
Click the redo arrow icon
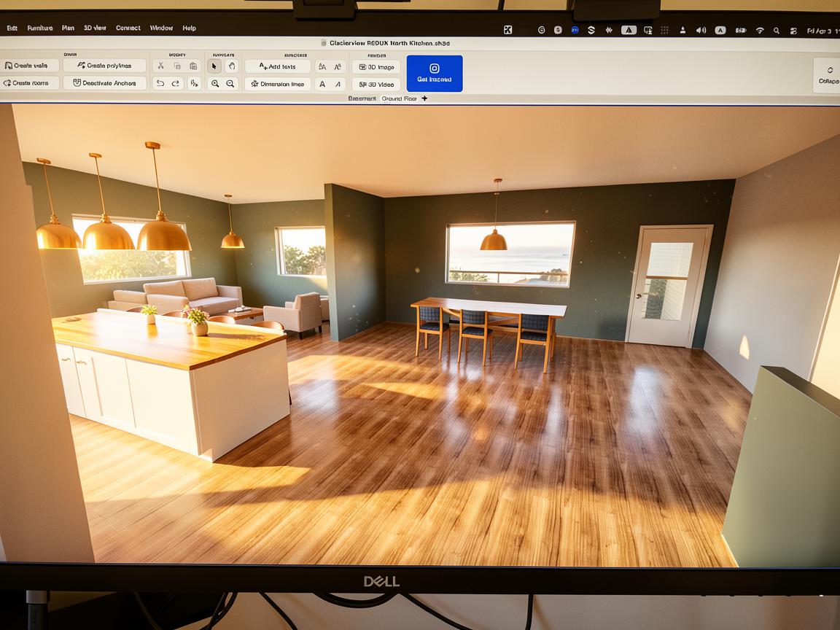coord(176,84)
